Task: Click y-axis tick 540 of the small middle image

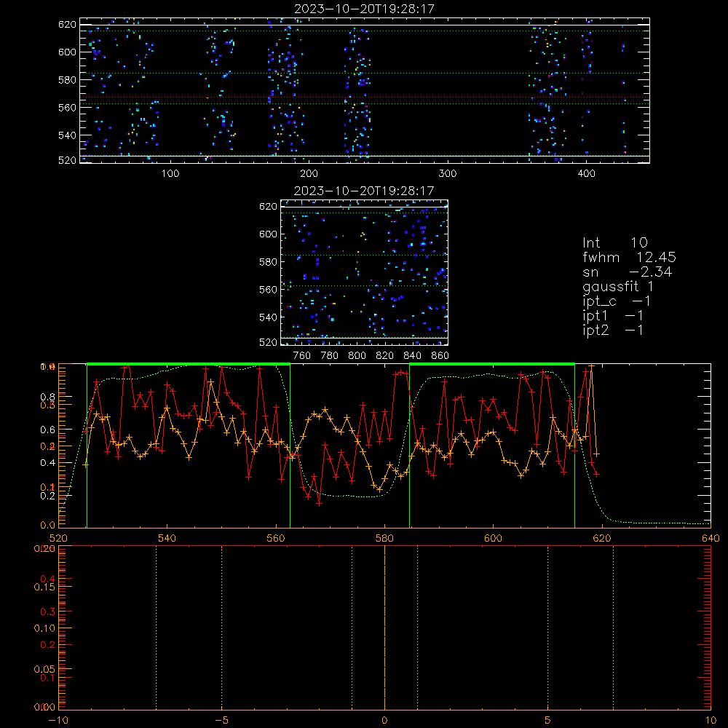Action: click(268, 317)
